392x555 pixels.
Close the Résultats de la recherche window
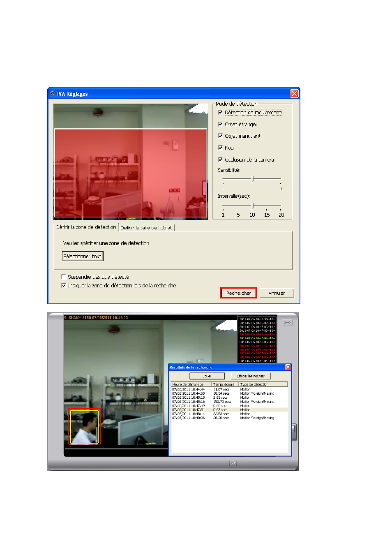pos(288,367)
